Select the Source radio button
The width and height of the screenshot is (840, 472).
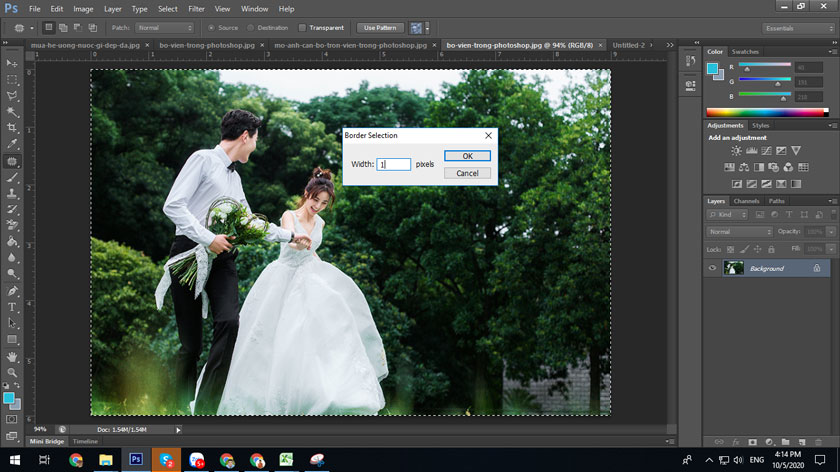211,28
